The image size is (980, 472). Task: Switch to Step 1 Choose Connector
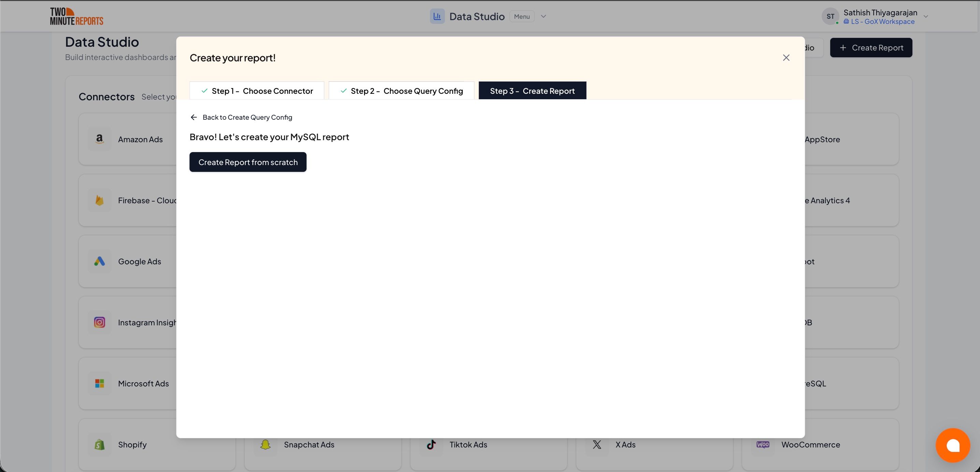256,90
